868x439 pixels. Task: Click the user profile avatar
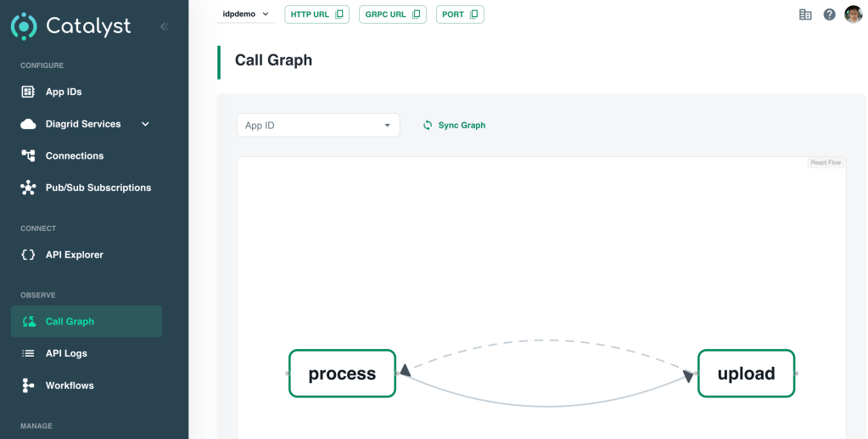point(853,14)
